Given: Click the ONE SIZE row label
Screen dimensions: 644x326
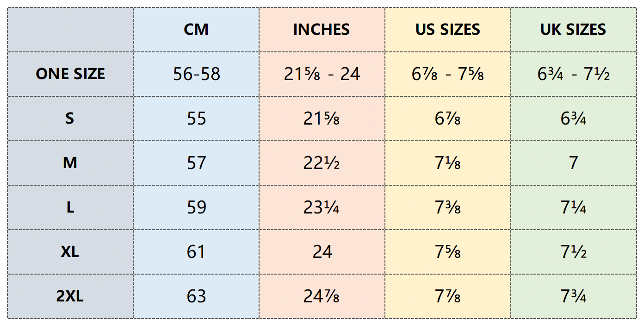Looking at the screenshot, I should [x=70, y=74].
